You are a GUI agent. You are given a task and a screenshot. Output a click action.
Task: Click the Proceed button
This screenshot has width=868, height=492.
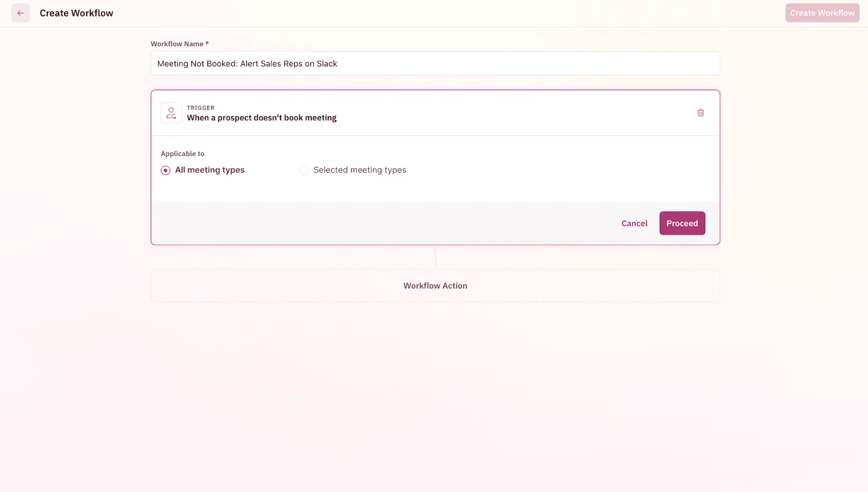(682, 223)
